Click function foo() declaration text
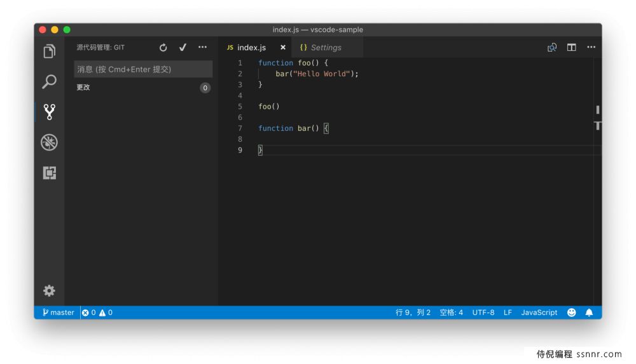 point(288,63)
